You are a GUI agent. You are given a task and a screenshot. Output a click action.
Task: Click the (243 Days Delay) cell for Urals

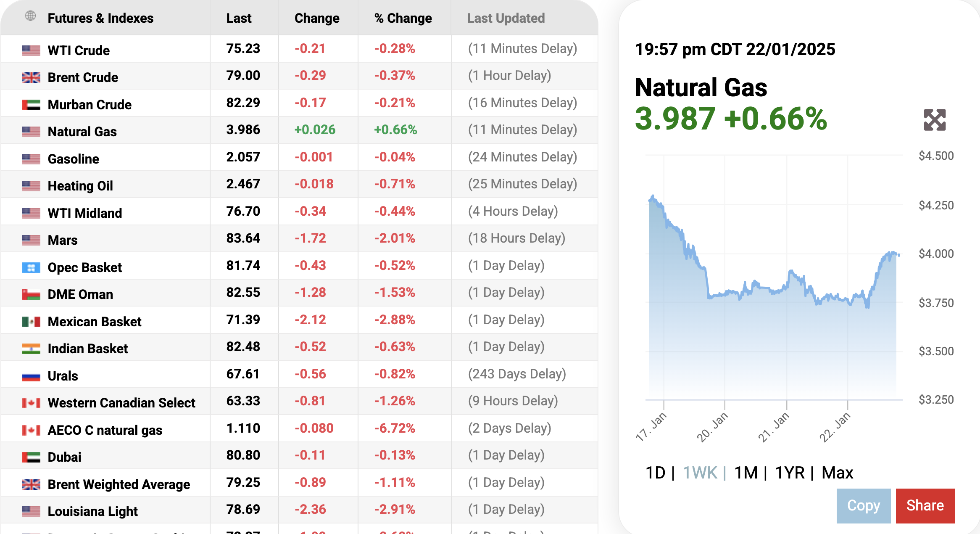pos(517,374)
